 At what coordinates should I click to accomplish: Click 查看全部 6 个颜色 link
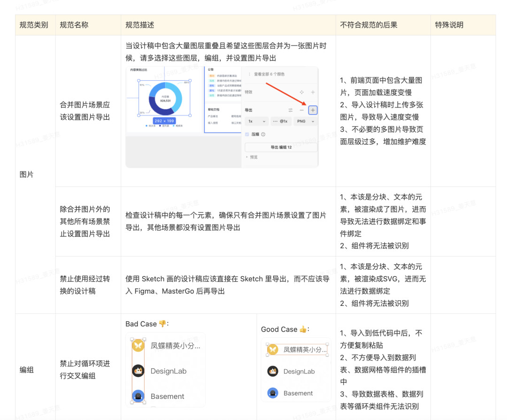[x=269, y=74]
